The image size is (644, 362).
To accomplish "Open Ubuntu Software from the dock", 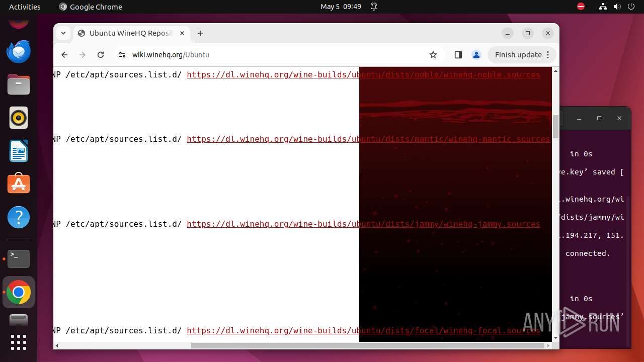I will [19, 184].
